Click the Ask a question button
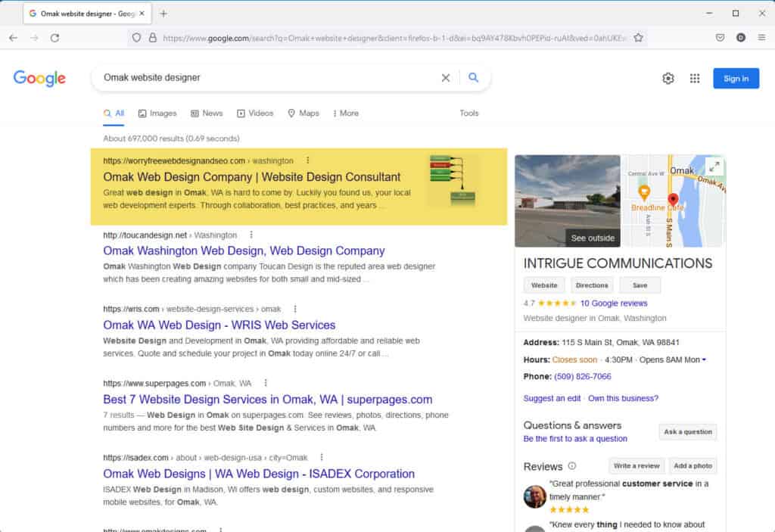775x532 pixels. click(687, 431)
